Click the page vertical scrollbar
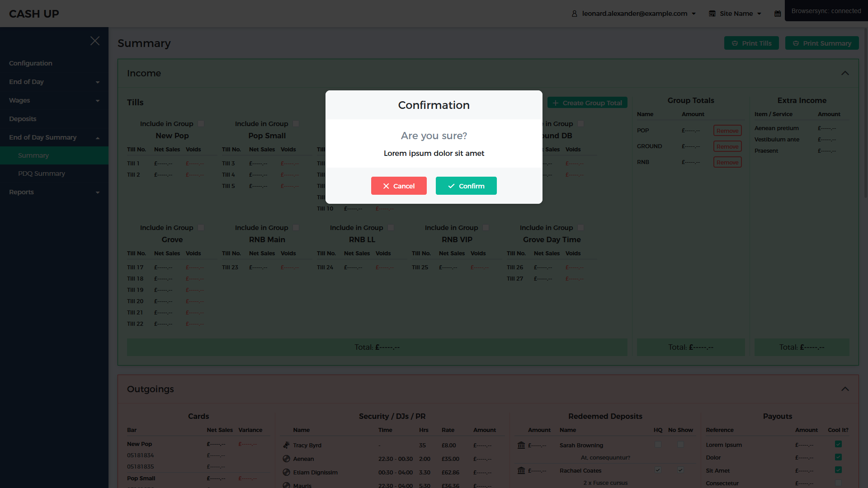This screenshot has height=488, width=868. pos(865,113)
